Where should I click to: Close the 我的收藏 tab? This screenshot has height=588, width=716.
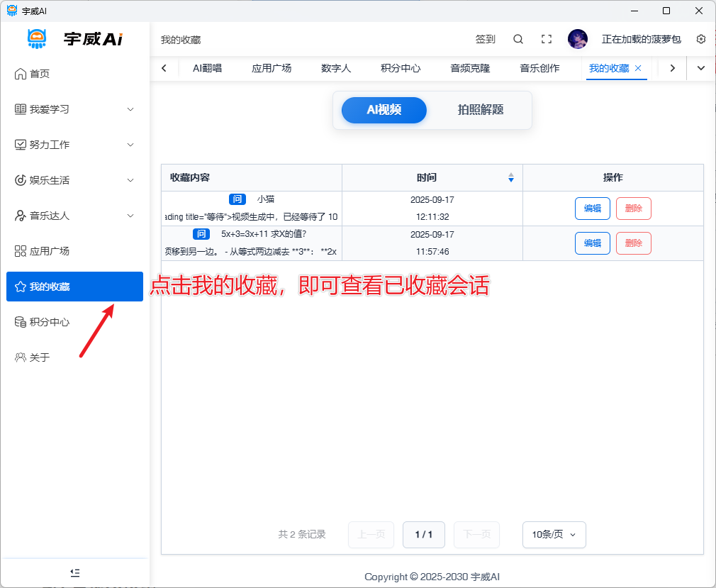[x=638, y=68]
